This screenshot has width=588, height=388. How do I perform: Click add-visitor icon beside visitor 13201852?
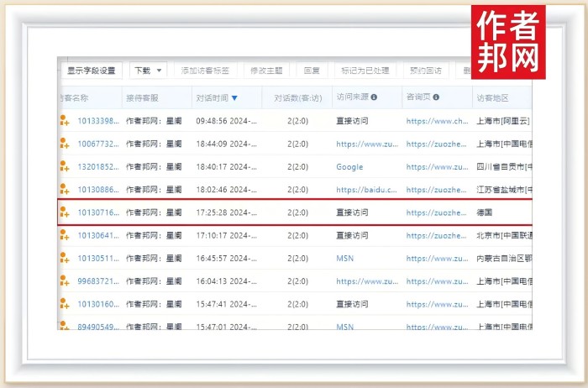tap(64, 167)
